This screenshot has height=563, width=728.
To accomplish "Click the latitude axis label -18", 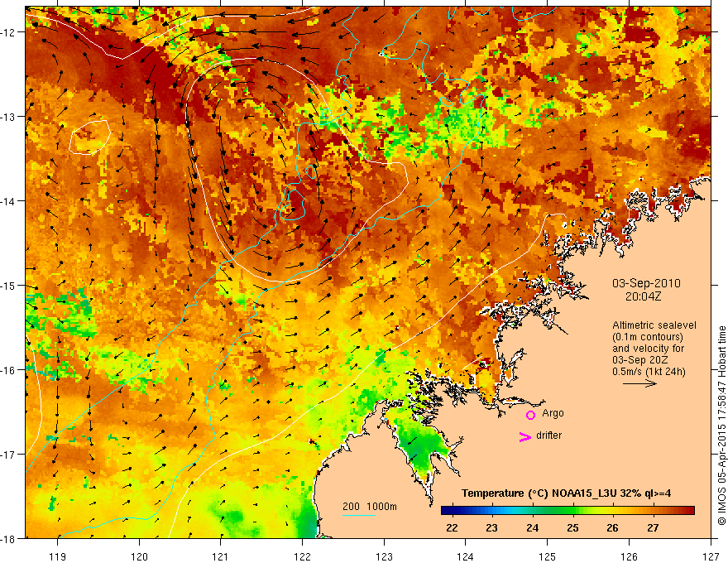I will pyautogui.click(x=8, y=538).
